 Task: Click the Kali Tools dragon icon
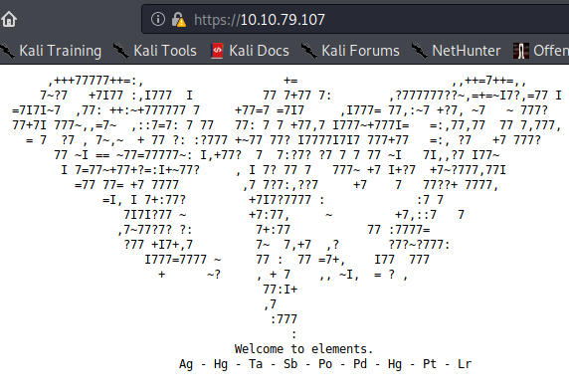[x=121, y=51]
